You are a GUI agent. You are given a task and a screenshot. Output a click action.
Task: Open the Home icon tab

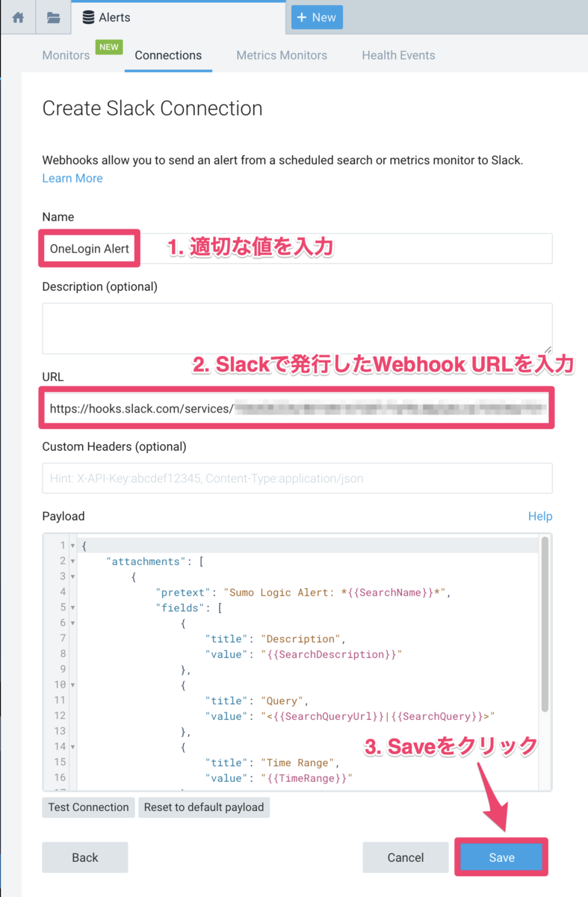click(x=17, y=17)
